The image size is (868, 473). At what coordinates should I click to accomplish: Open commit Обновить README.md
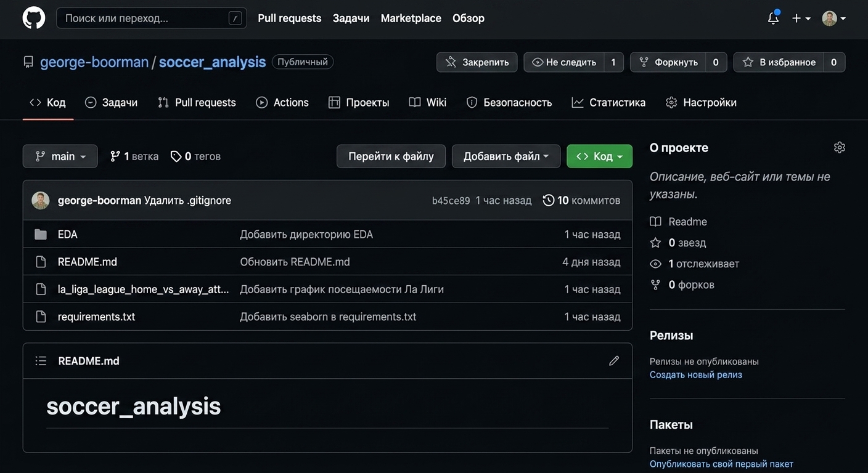click(295, 262)
